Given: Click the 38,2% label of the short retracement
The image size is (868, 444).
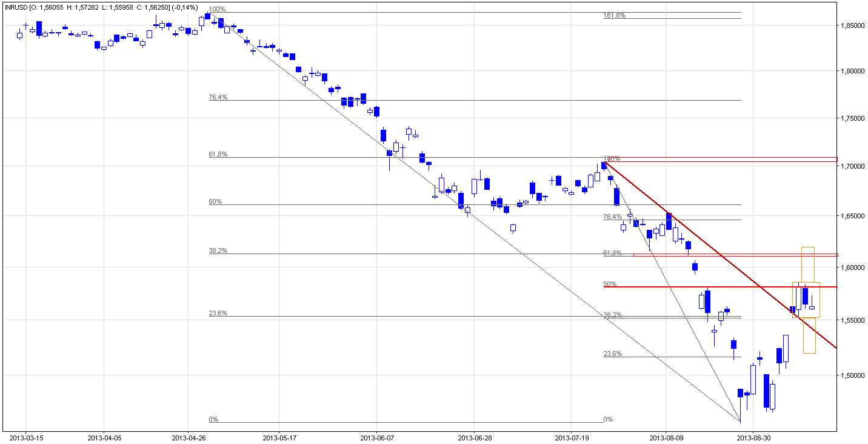Looking at the screenshot, I should pos(613,315).
